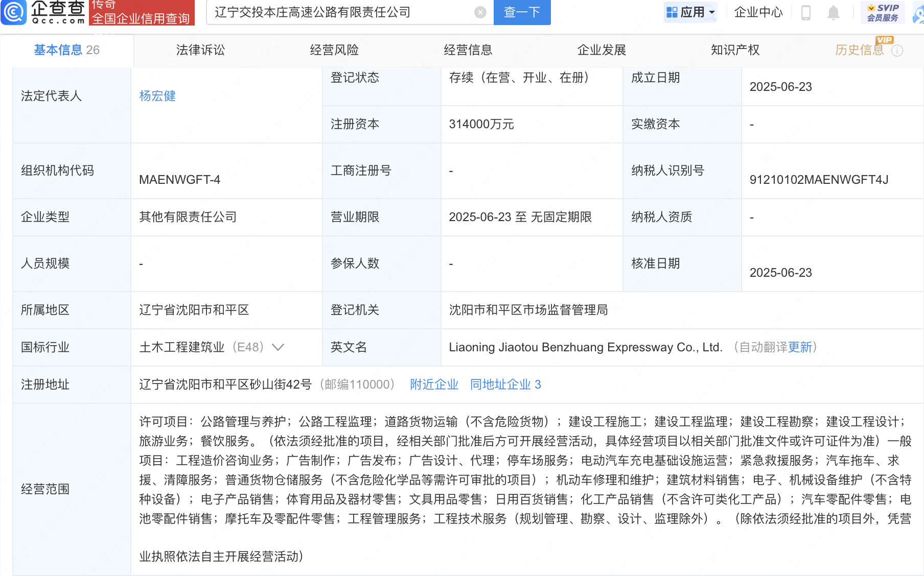Image resolution: width=924 pixels, height=576 pixels.
Task: Select 沈阳市和平区市场监督管理局 registration authority
Action: coord(528,310)
